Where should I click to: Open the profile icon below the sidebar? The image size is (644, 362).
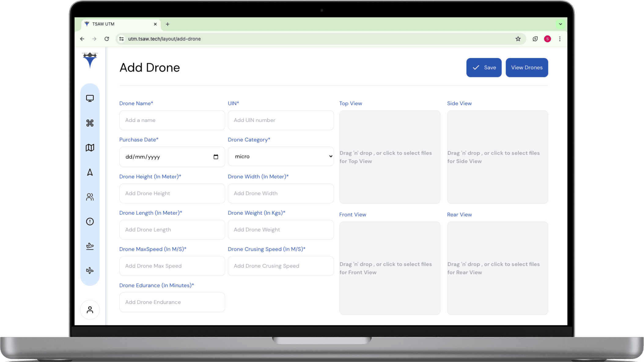tap(90, 309)
